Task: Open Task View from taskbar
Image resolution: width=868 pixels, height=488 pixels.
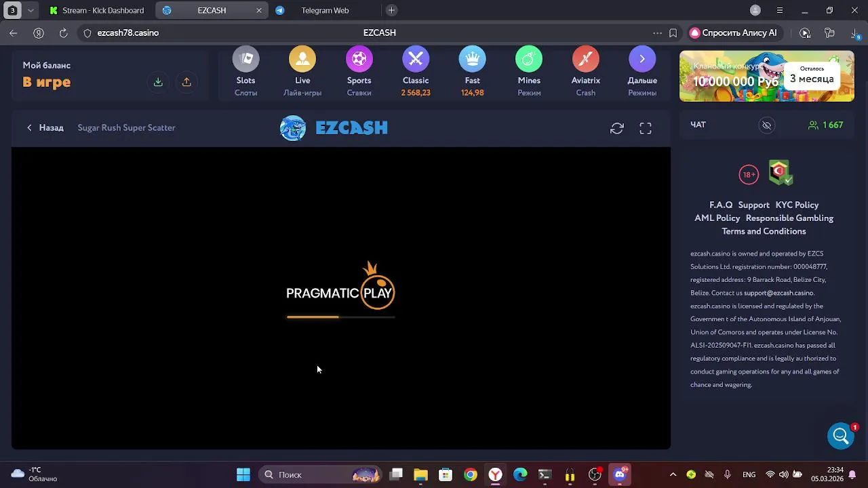Action: click(396, 474)
